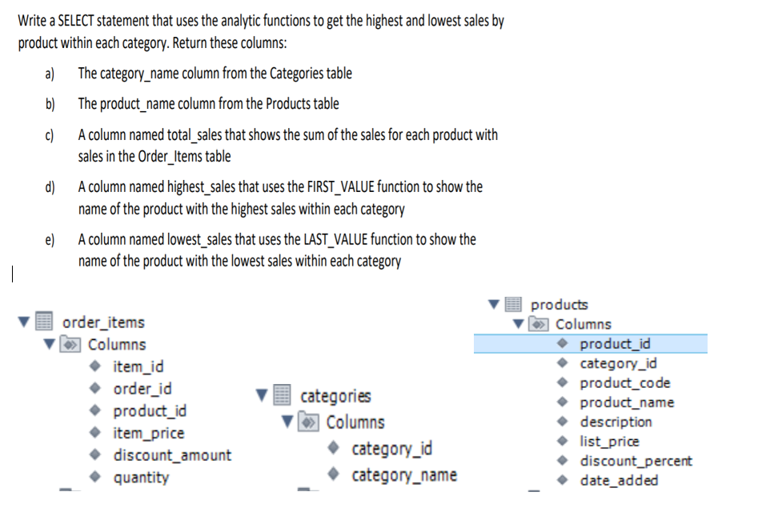Select the highlighted product_id column
Viewport: 762px width, 532px height.
coord(615,343)
